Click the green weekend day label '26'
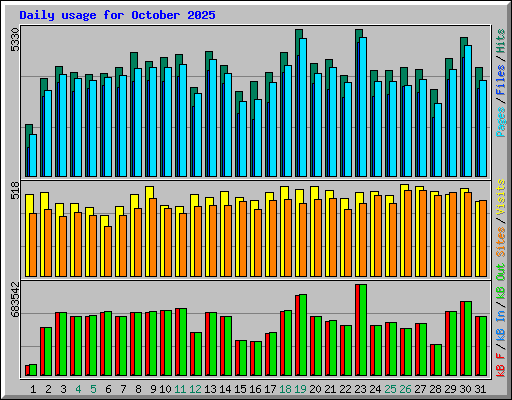The width and height of the screenshot is (512, 400). click(x=405, y=389)
